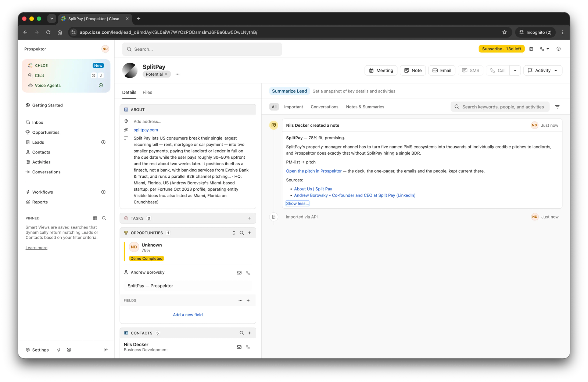Click the Add a new field link
Image resolution: width=588 pixels, height=382 pixels.
(188, 315)
